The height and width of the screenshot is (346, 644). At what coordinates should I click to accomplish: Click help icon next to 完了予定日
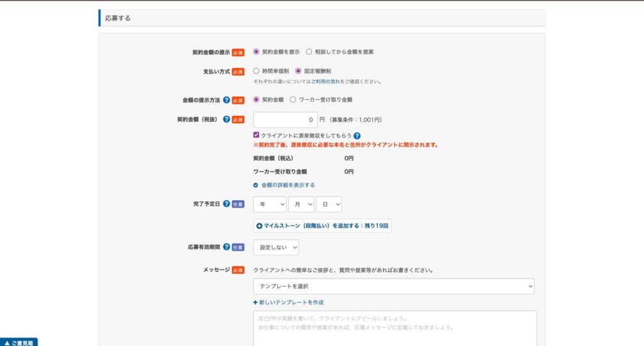(226, 204)
